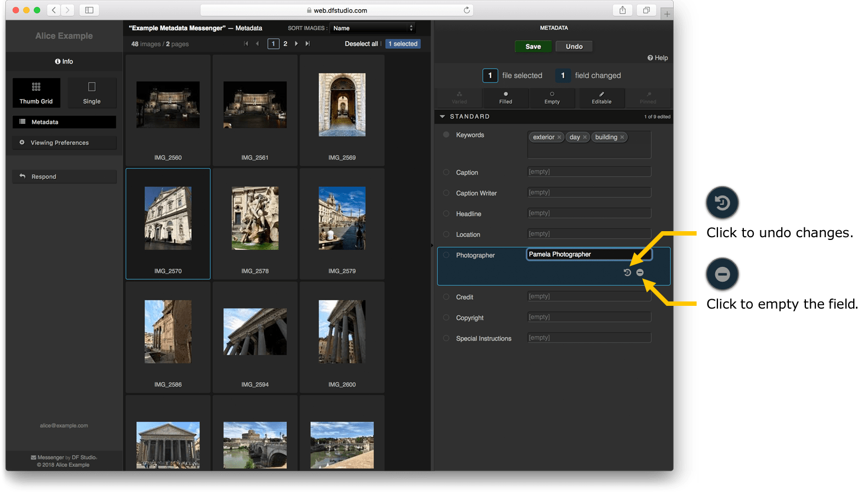
Task: Toggle the Credit field circle
Action: (446, 297)
